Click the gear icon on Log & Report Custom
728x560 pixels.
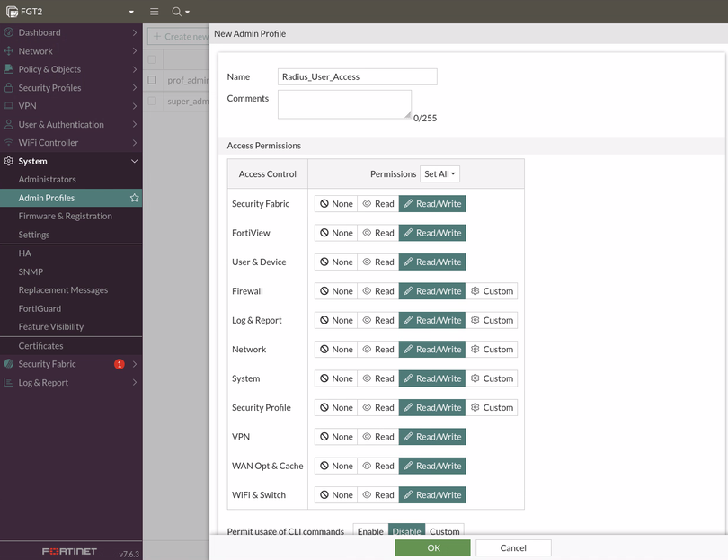click(475, 320)
